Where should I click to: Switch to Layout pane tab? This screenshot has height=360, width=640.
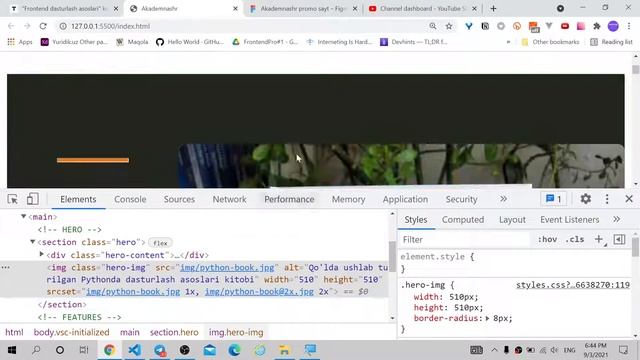tap(512, 220)
